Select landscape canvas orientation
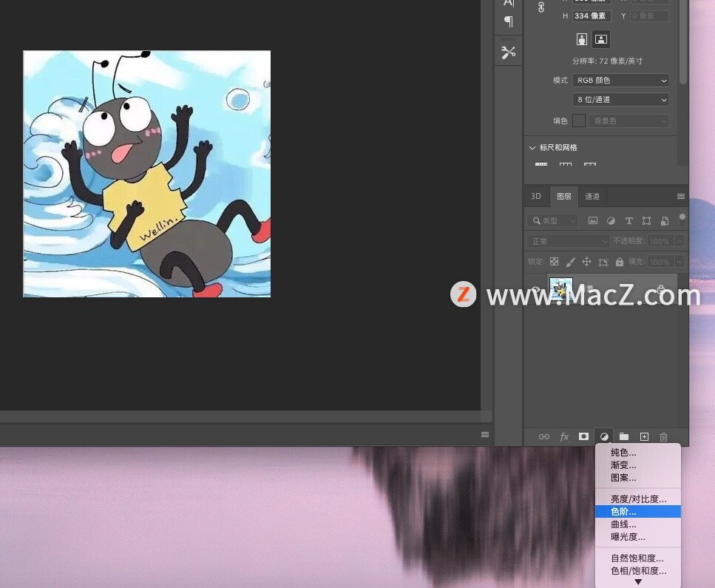This screenshot has height=588, width=715. coord(601,39)
